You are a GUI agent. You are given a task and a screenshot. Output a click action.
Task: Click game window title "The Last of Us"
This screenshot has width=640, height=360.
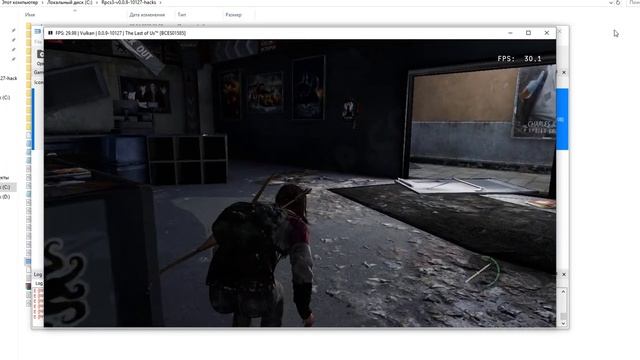coord(142,33)
